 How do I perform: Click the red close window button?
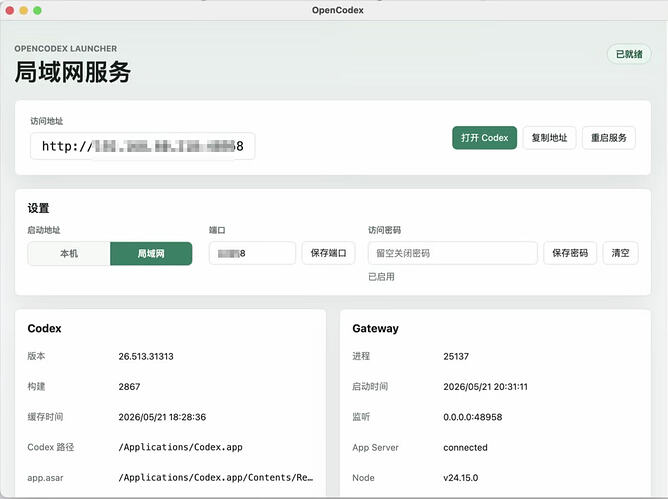point(10,10)
